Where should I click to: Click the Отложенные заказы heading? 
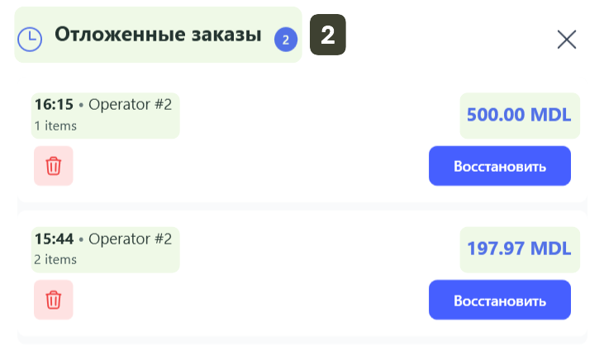pos(158,35)
